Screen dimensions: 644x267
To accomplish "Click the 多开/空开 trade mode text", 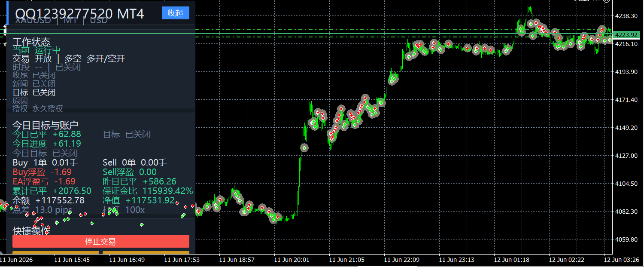I will point(106,58).
